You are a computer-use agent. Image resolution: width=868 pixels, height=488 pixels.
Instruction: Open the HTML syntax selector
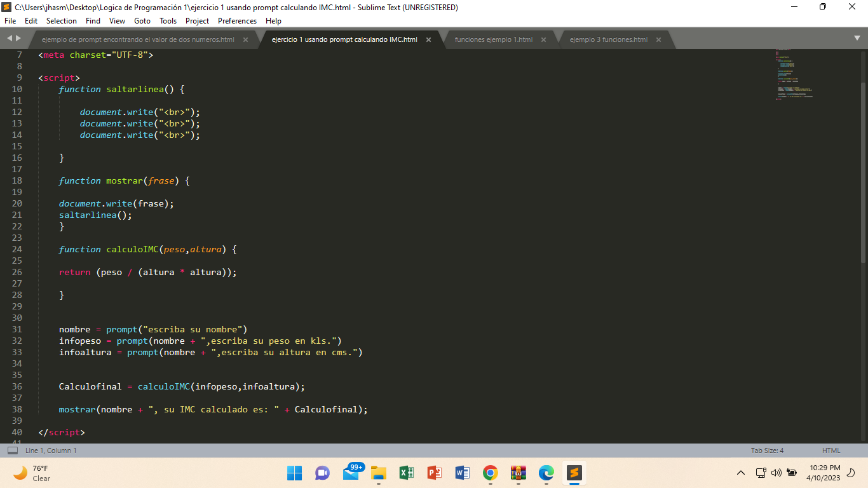coord(831,451)
